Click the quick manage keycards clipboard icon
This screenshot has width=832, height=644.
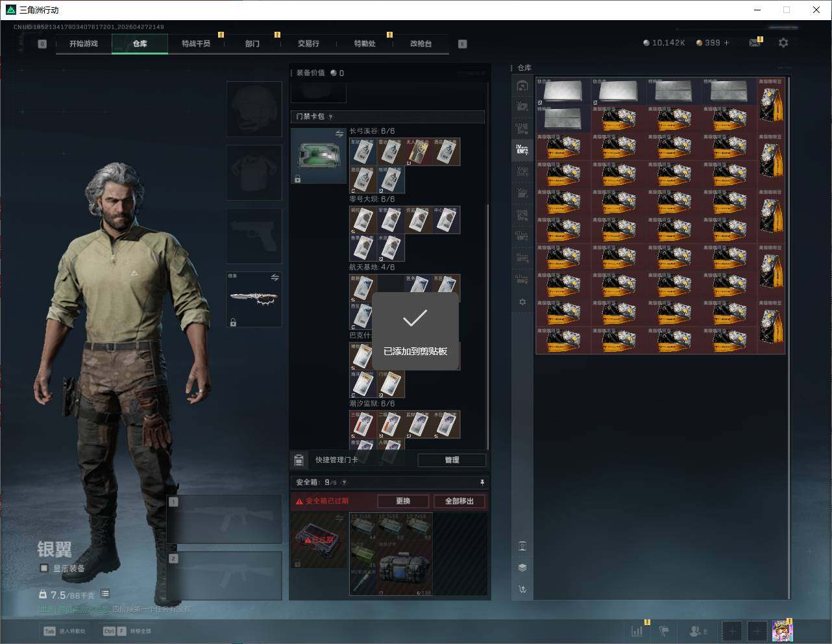(x=299, y=460)
